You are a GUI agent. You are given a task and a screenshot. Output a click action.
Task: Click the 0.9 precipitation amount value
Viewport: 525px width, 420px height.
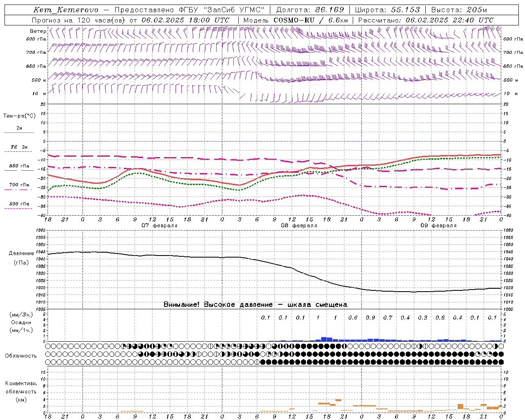point(370,317)
